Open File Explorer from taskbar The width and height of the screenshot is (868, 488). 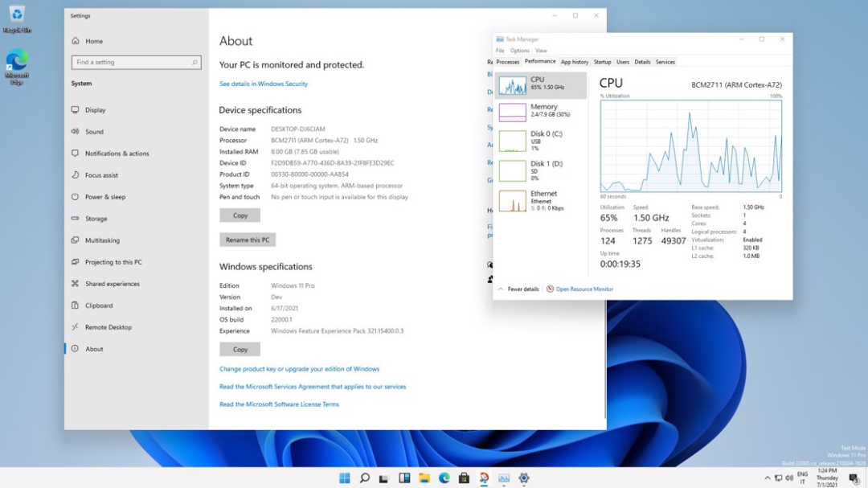pos(424,478)
